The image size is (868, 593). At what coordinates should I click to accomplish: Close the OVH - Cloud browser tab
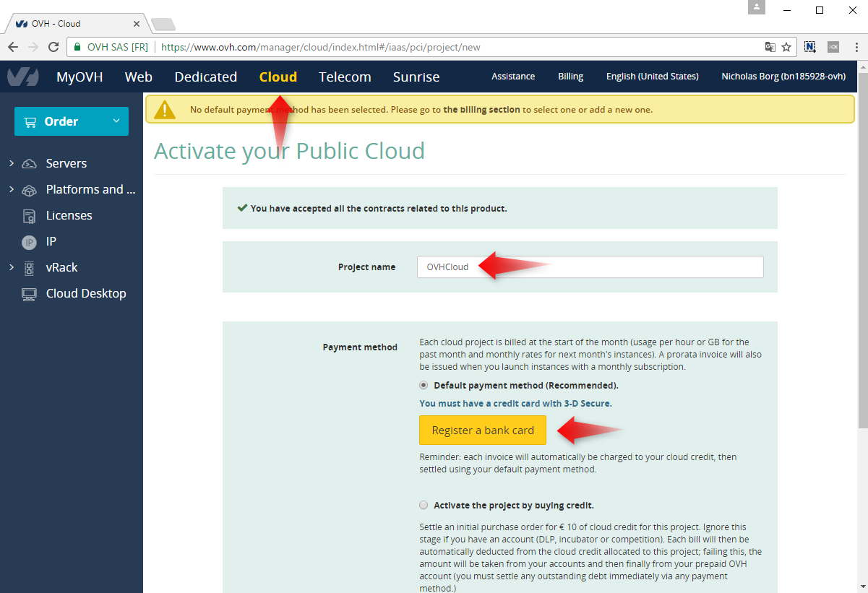[x=137, y=23]
